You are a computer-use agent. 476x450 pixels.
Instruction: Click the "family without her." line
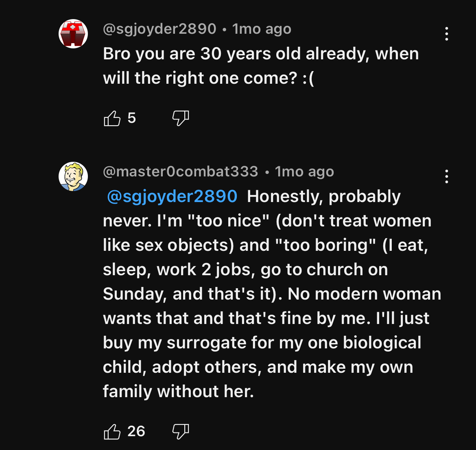178,391
